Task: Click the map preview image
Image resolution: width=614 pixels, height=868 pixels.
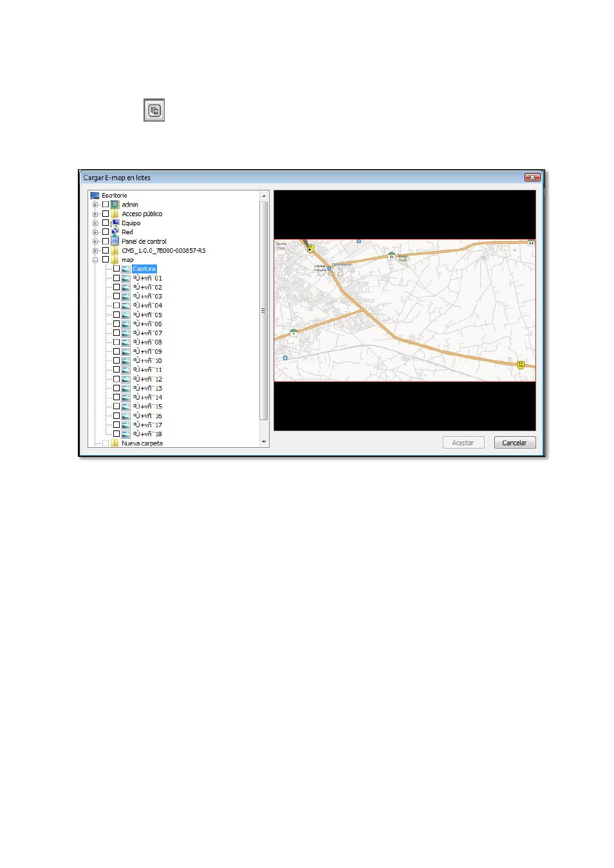Action: pyautogui.click(x=405, y=310)
